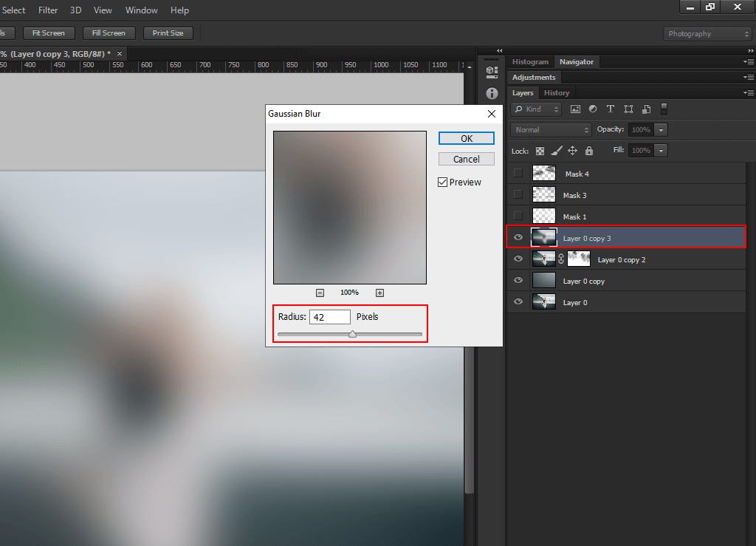The width and height of the screenshot is (756, 546).
Task: Lock all padlock icon
Action: pyautogui.click(x=588, y=151)
